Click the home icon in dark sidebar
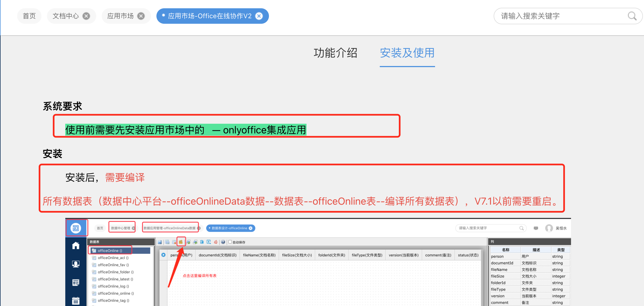This screenshot has height=306, width=644. point(76,246)
